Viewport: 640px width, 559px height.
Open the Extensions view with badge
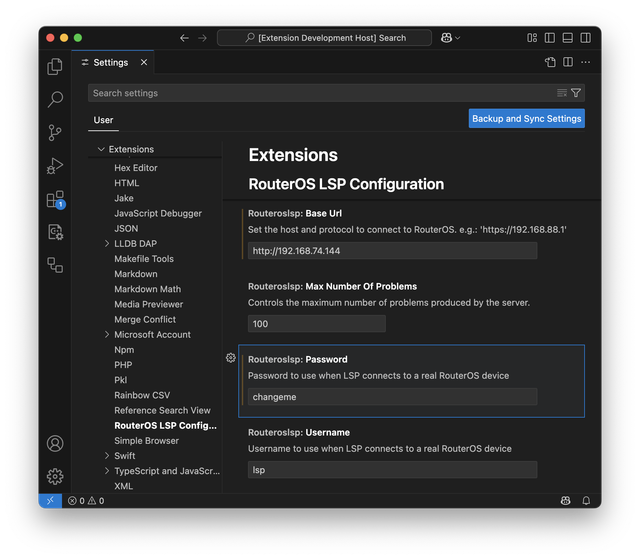click(x=56, y=200)
